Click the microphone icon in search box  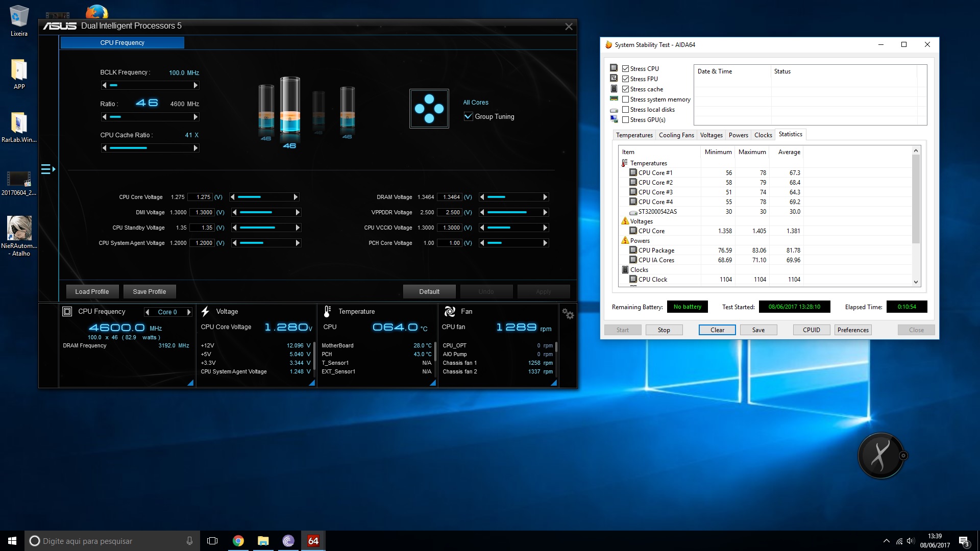(x=189, y=541)
